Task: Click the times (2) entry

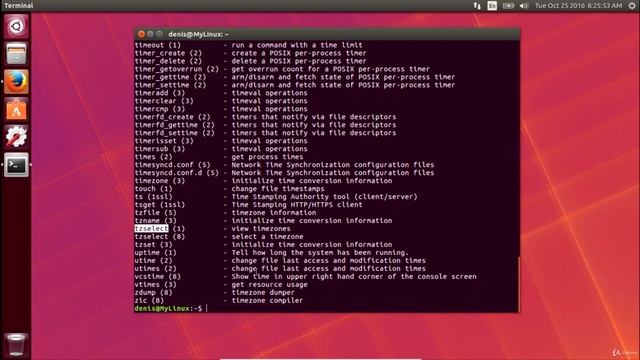Action: click(x=153, y=157)
